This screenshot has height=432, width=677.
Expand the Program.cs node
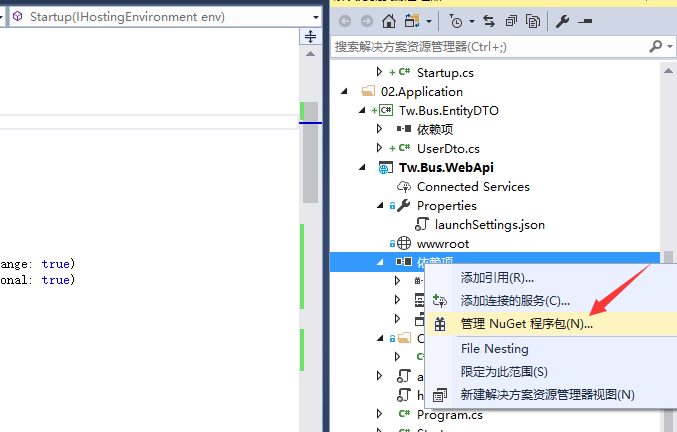(379, 413)
